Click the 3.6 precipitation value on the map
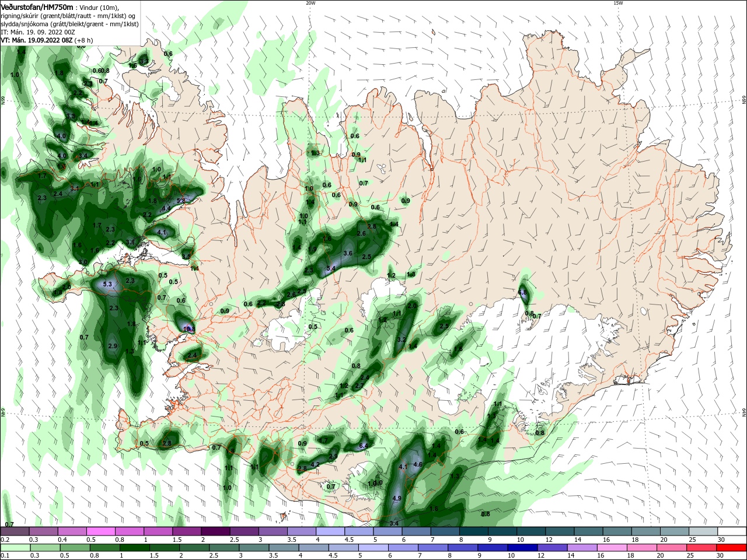This screenshot has height=560, width=747. pos(348,253)
